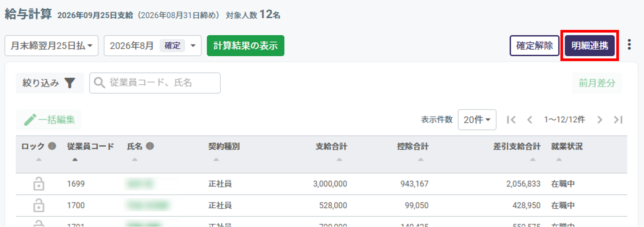Click info icon next to ロック header
The width and height of the screenshot is (644, 227).
(52, 146)
